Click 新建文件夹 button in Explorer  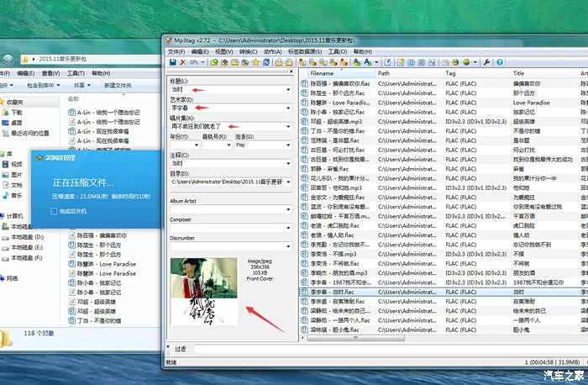pyautogui.click(x=118, y=85)
